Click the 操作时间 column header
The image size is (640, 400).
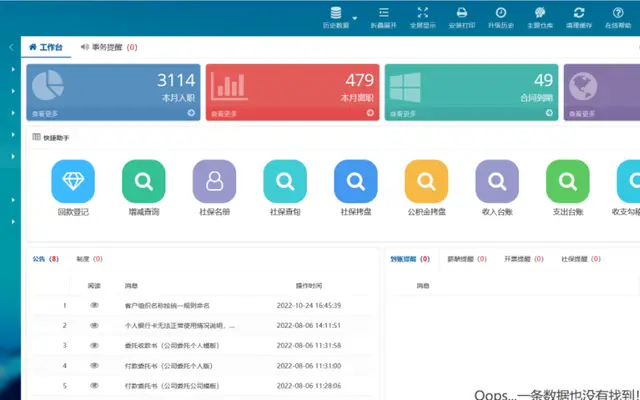[309, 286]
